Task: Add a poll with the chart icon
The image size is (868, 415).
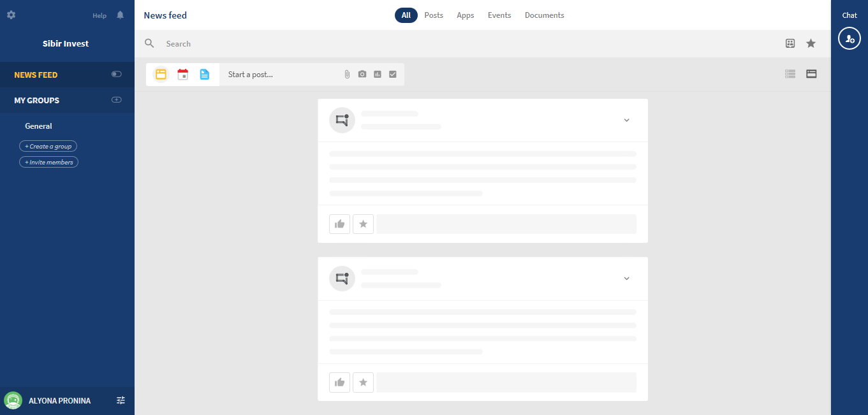Action: pyautogui.click(x=378, y=75)
